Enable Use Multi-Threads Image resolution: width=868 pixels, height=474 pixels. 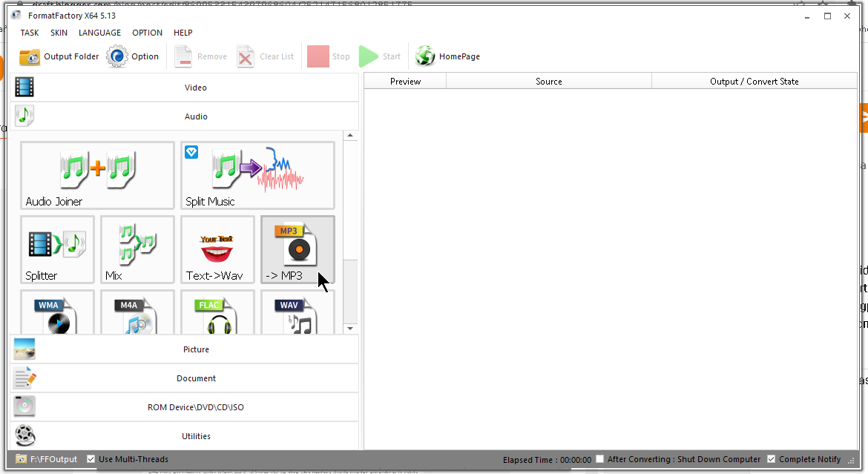(x=91, y=459)
